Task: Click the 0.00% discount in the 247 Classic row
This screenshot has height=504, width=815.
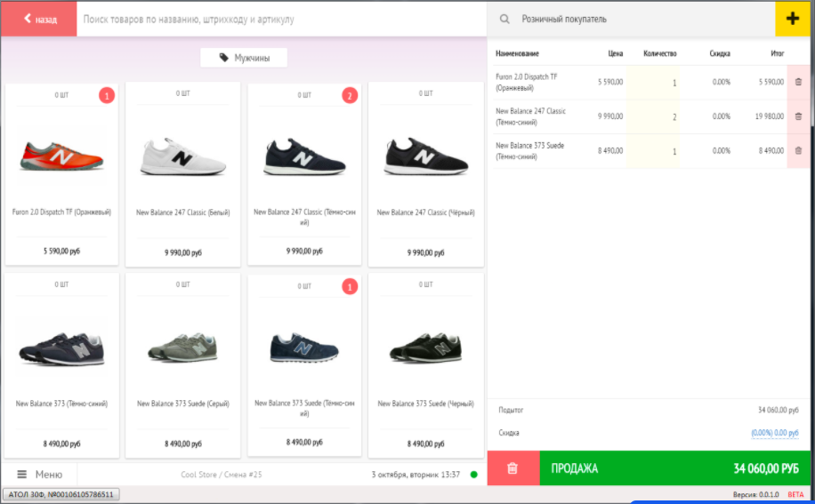Action: [x=721, y=116]
